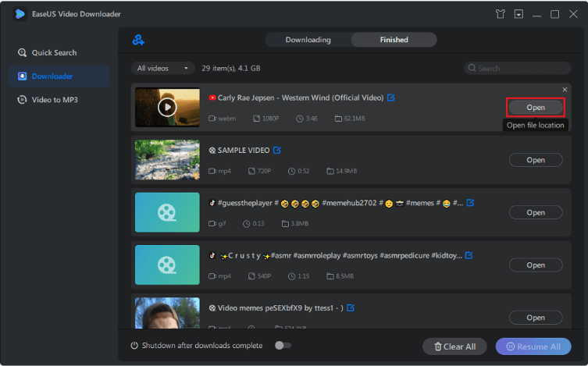The width and height of the screenshot is (588, 366).
Task: Open file location for SAMPLE VIDEO
Action: [535, 160]
